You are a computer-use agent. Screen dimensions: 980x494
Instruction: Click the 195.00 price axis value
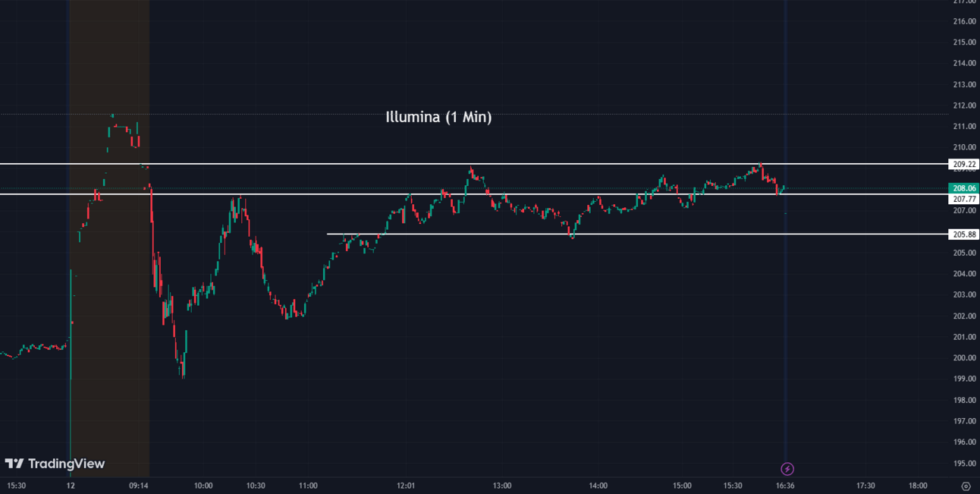tap(965, 463)
